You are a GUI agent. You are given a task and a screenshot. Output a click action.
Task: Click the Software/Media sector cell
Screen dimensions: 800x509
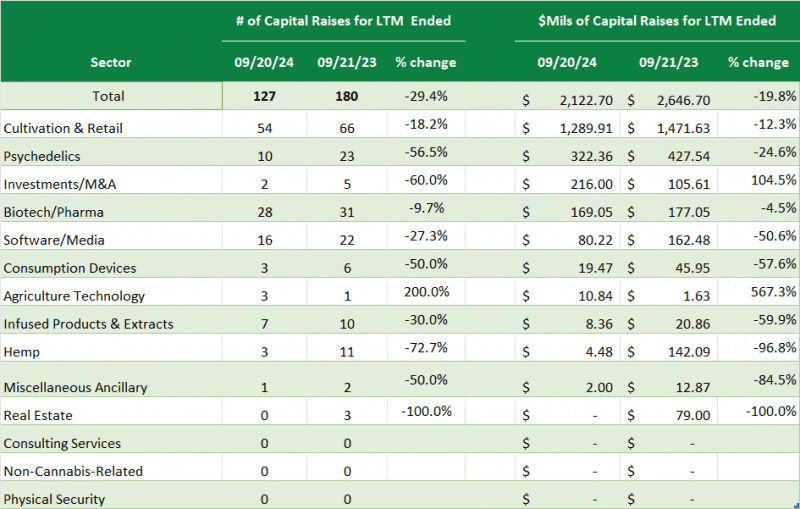click(x=54, y=240)
